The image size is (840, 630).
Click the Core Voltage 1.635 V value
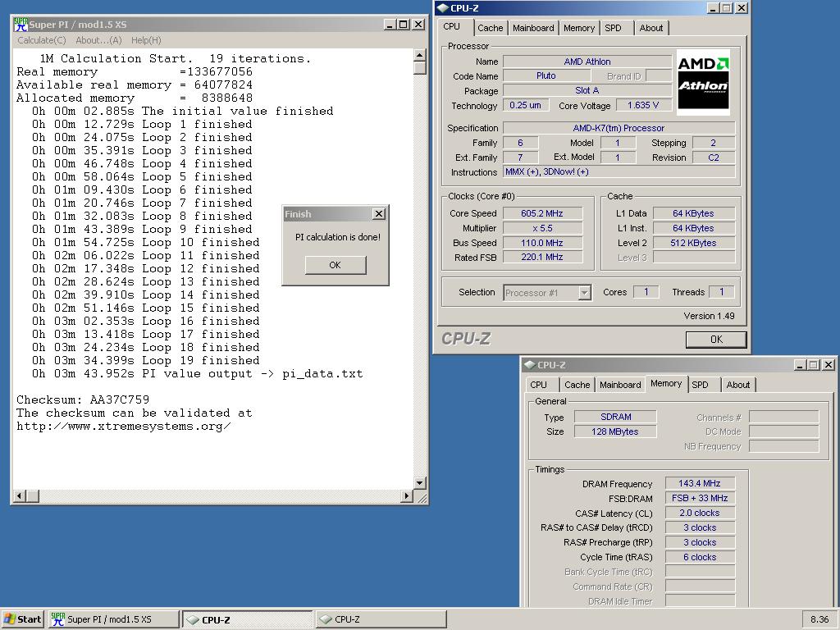(x=643, y=105)
